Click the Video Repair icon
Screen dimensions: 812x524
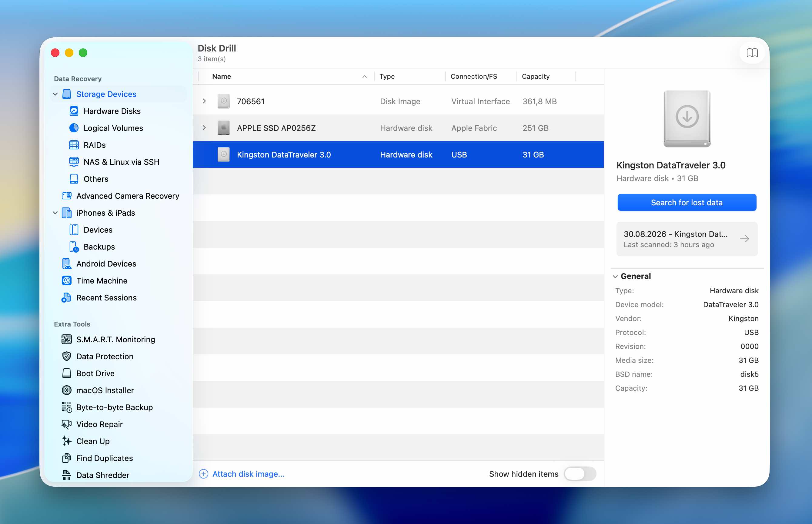click(x=67, y=424)
